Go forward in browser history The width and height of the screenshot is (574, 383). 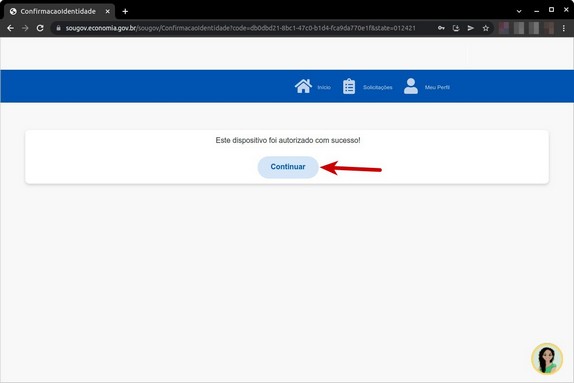pos(25,28)
